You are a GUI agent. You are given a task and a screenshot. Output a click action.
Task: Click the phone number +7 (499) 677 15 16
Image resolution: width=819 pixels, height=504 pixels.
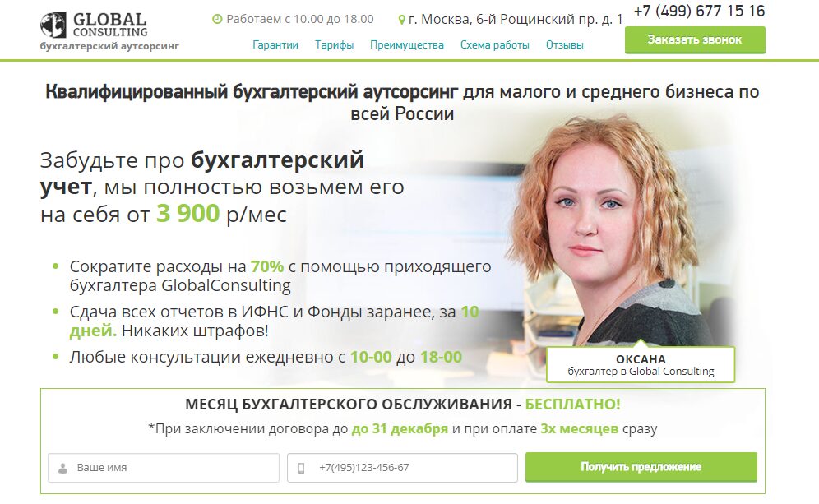(699, 11)
